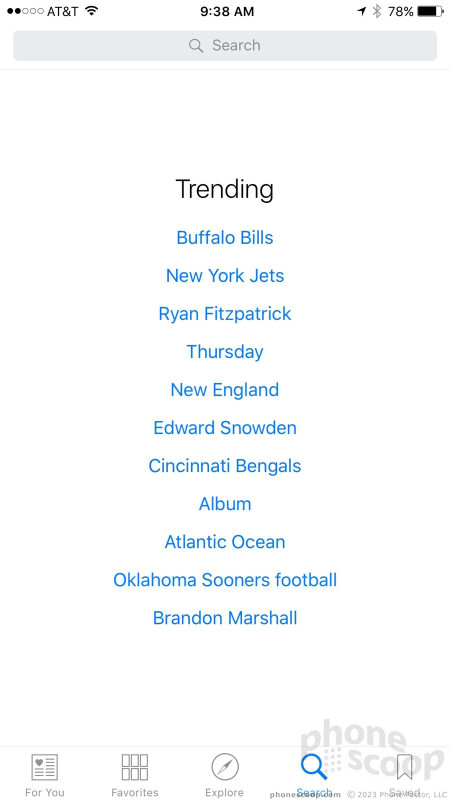Tap the Bluetooth status bar icon
The width and height of the screenshot is (450, 800).
377,11
